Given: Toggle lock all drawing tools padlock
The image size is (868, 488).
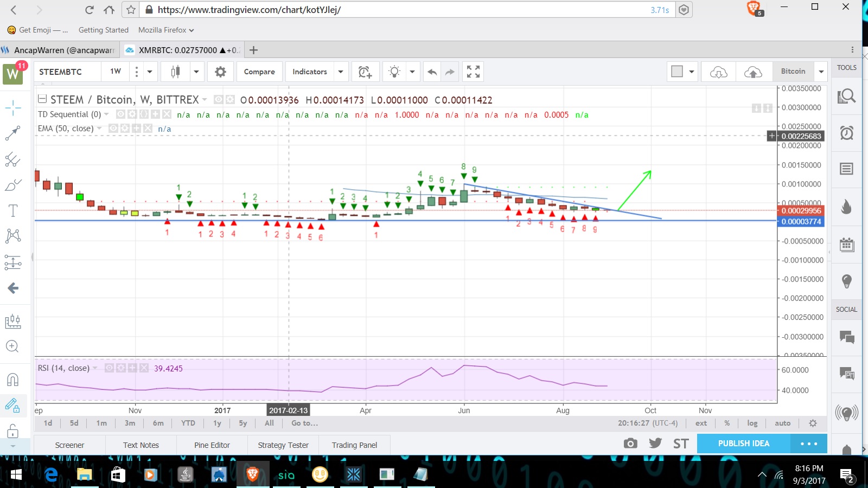Looking at the screenshot, I should [x=13, y=431].
